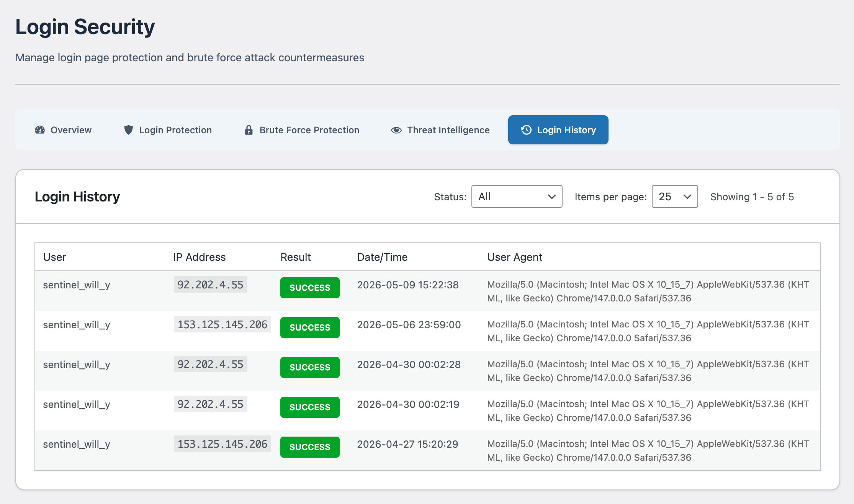Click user agent text in 00:02:19 row
The image size is (854, 504).
click(648, 411)
